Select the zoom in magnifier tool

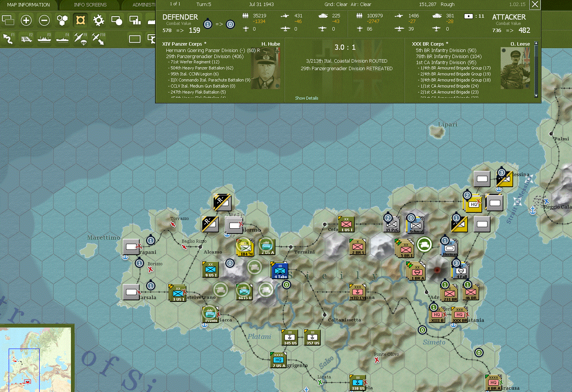pos(26,20)
